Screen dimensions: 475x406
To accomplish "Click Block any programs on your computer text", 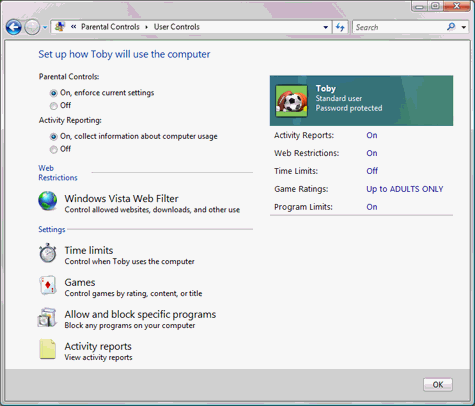I will click(x=130, y=325).
